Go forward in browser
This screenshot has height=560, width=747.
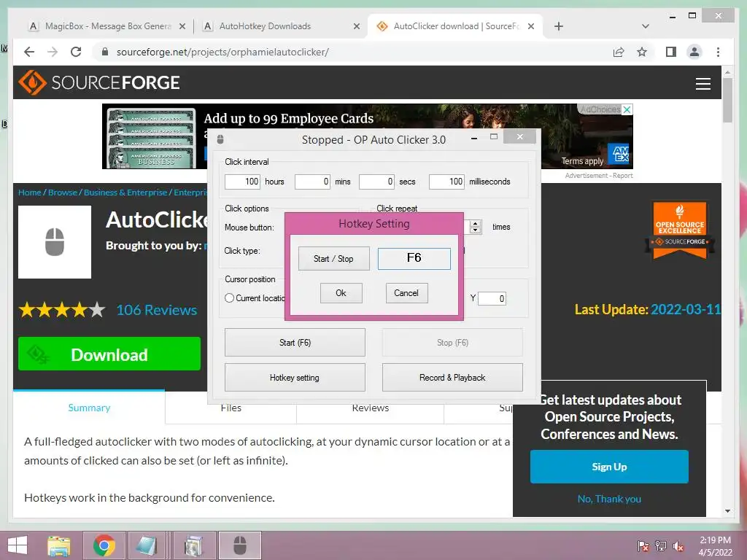point(53,52)
